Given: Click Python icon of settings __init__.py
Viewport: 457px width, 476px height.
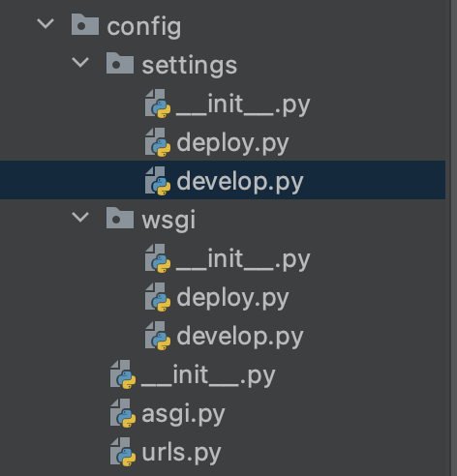Looking at the screenshot, I should [158, 104].
